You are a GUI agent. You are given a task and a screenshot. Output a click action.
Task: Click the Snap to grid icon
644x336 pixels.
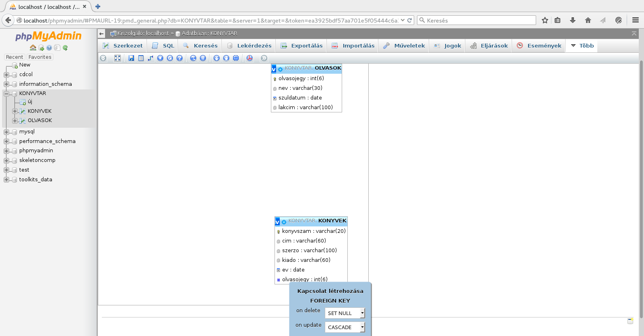[203, 58]
